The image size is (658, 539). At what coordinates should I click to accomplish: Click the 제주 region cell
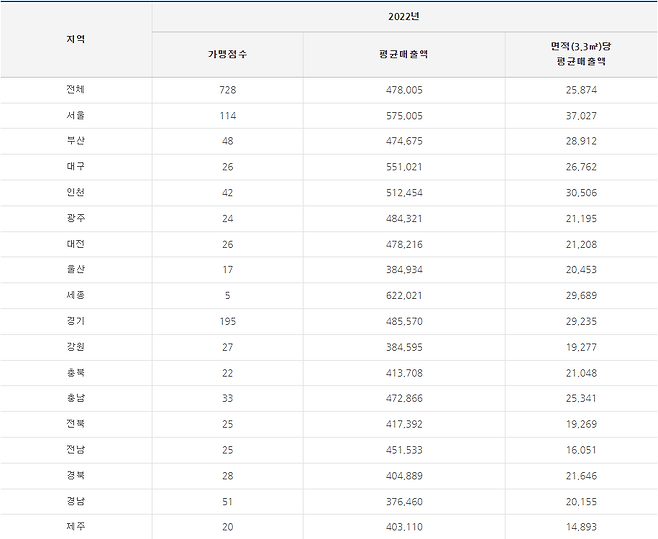[x=75, y=526]
